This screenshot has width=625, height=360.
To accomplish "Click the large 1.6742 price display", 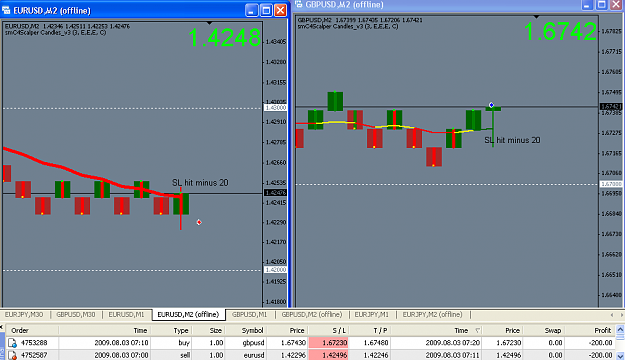I will click(x=560, y=31).
